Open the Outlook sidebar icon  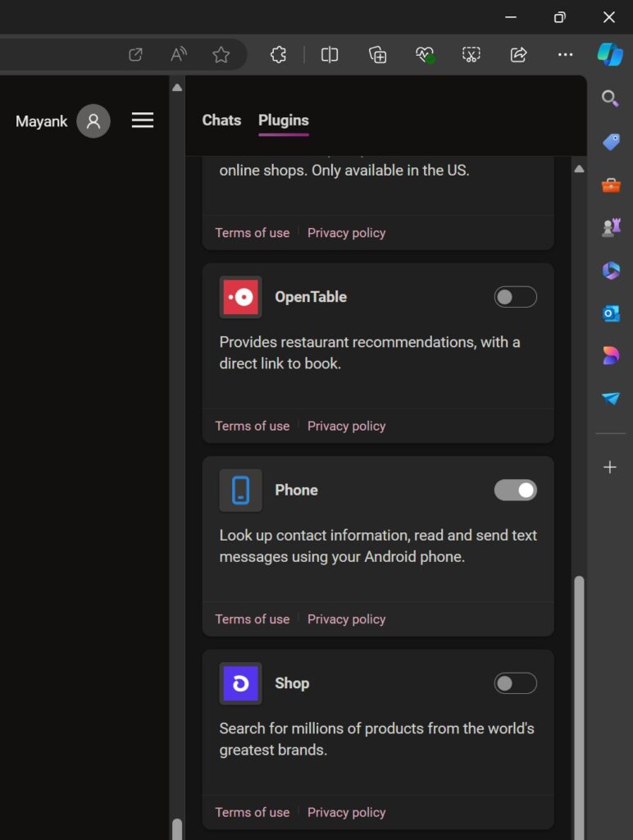[x=611, y=313]
